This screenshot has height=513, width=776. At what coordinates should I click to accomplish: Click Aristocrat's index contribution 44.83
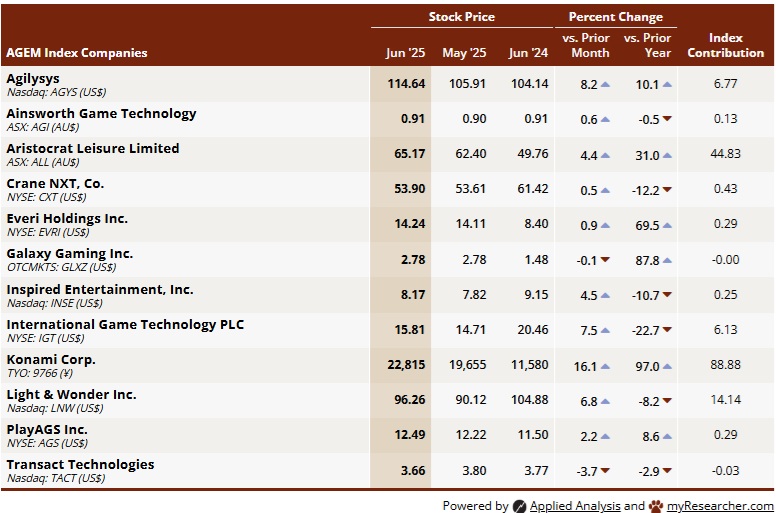726,154
